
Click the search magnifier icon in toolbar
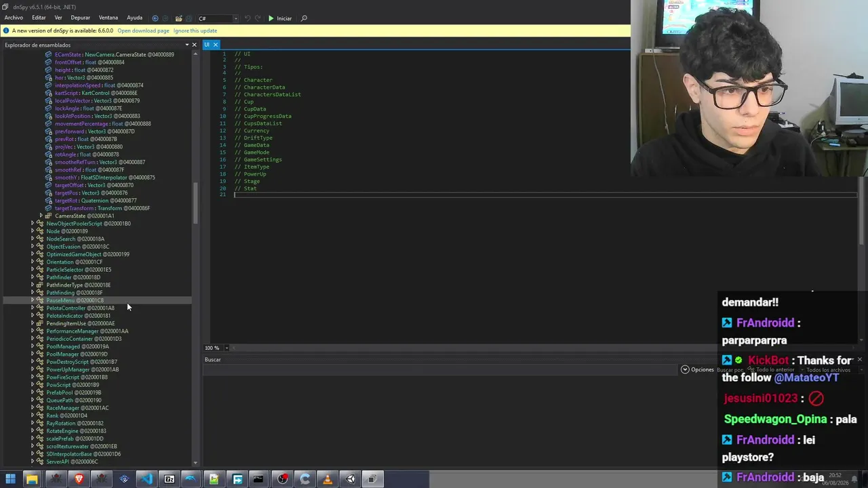pos(304,18)
